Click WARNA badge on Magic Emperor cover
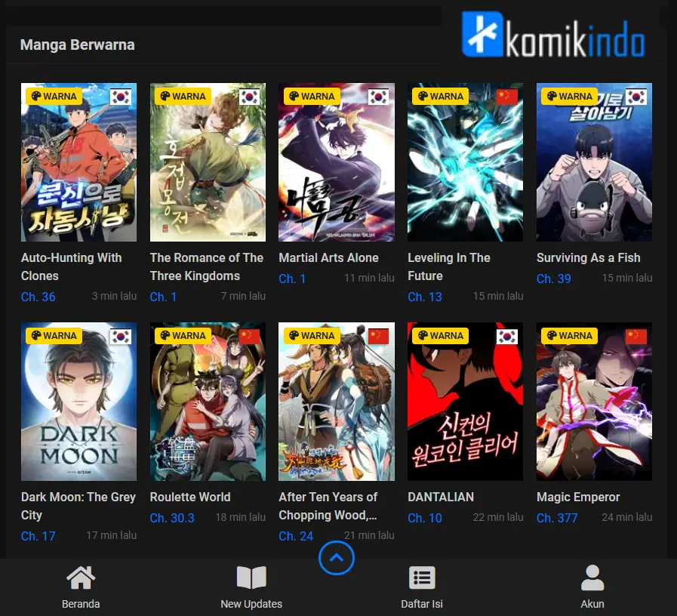 coord(570,335)
